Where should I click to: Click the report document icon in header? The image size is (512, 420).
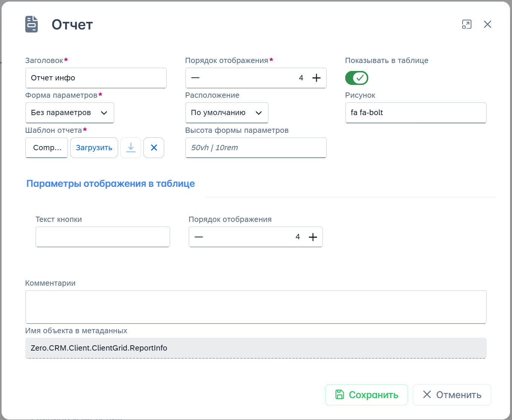pyautogui.click(x=32, y=24)
